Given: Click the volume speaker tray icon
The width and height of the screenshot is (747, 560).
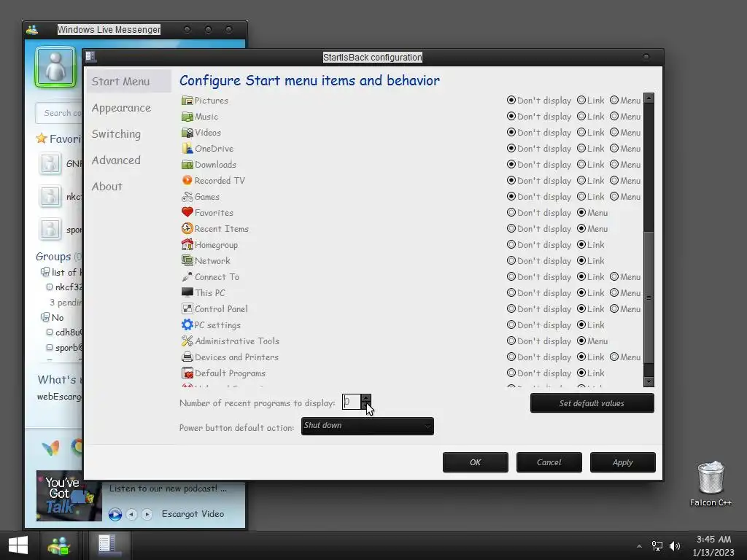Looking at the screenshot, I should point(675,546).
